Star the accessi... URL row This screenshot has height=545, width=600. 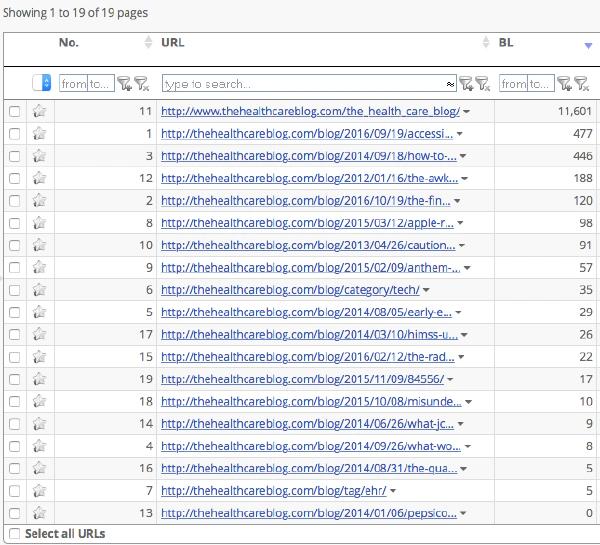point(39,134)
